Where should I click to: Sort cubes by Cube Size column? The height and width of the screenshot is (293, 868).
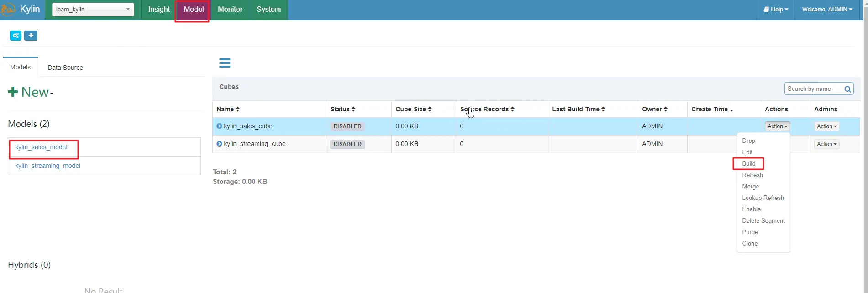point(413,109)
